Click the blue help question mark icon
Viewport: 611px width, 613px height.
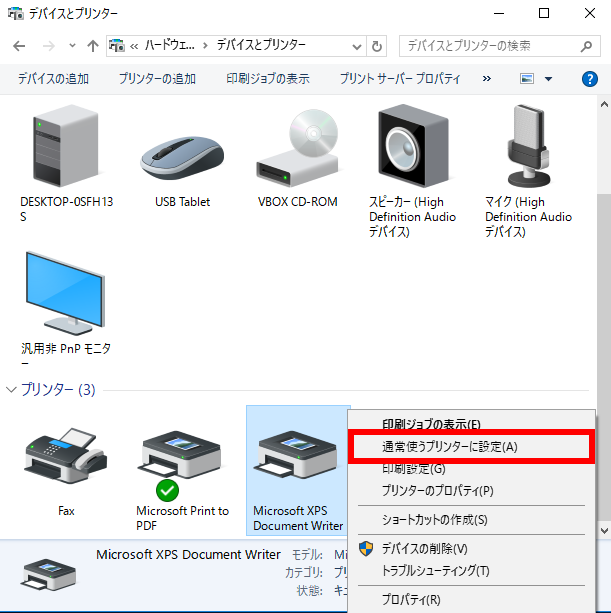589,79
